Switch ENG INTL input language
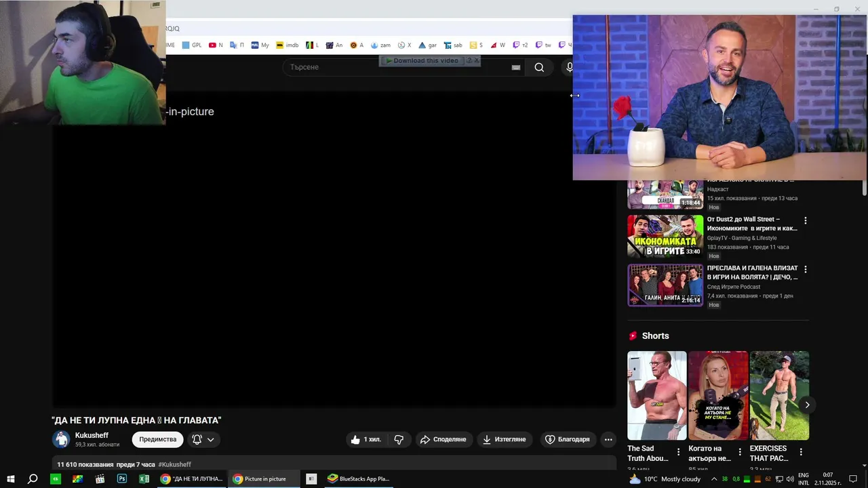This screenshot has height=488, width=868. pyautogui.click(x=804, y=479)
